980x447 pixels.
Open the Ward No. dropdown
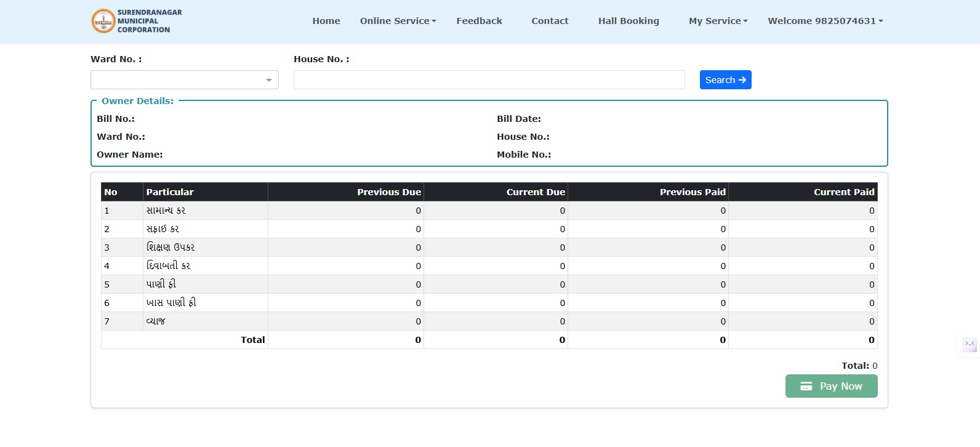[x=185, y=80]
